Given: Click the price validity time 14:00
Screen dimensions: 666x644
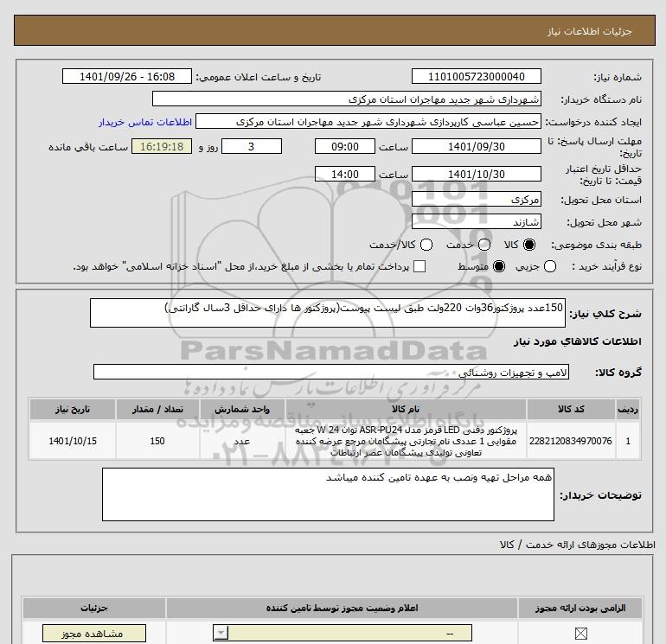Looking at the screenshot, I should [x=345, y=174].
